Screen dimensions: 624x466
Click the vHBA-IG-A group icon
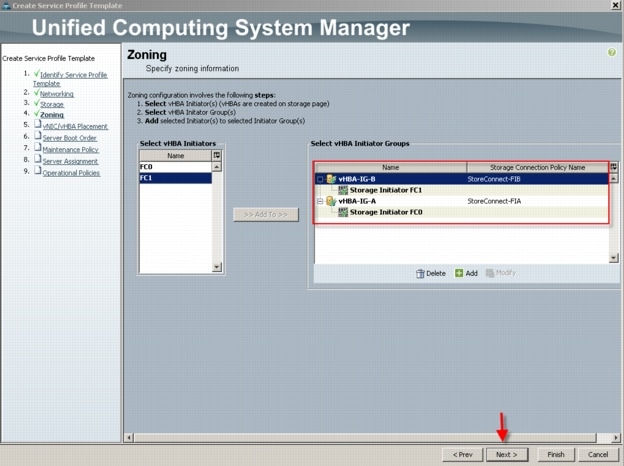331,201
